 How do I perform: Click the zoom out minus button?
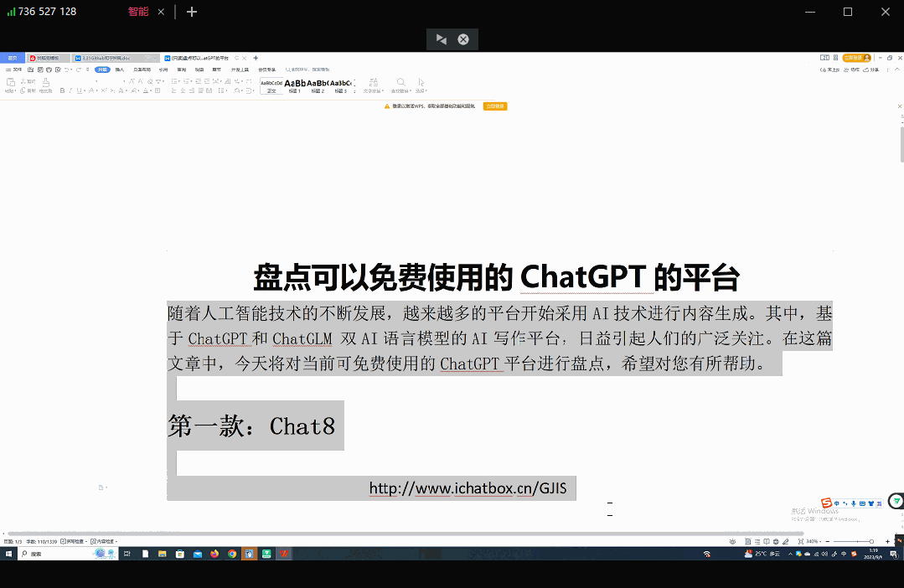827,541
